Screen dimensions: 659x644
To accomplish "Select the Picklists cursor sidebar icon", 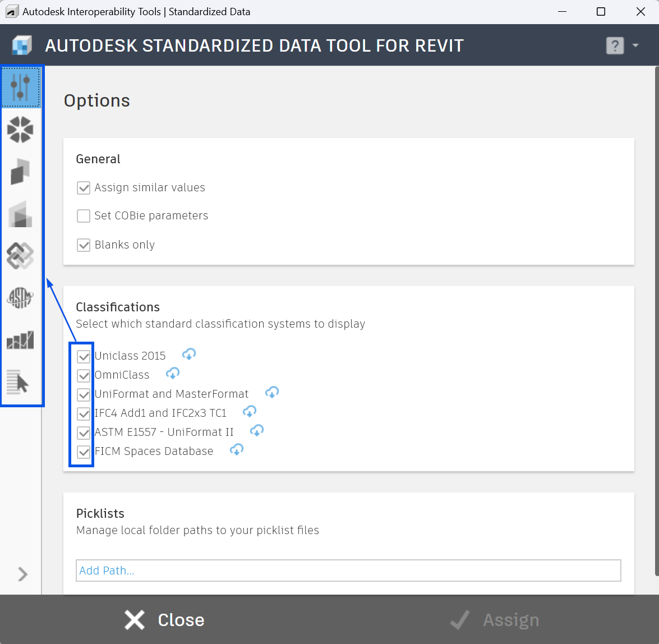I will [x=17, y=381].
